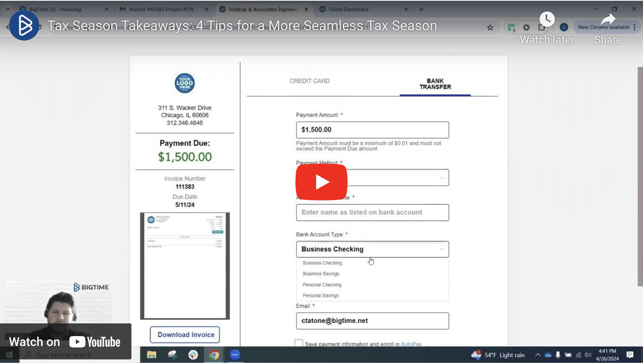Image resolution: width=643 pixels, height=364 pixels.
Task: Open the invoice preview thumbnail
Action: coord(185,266)
